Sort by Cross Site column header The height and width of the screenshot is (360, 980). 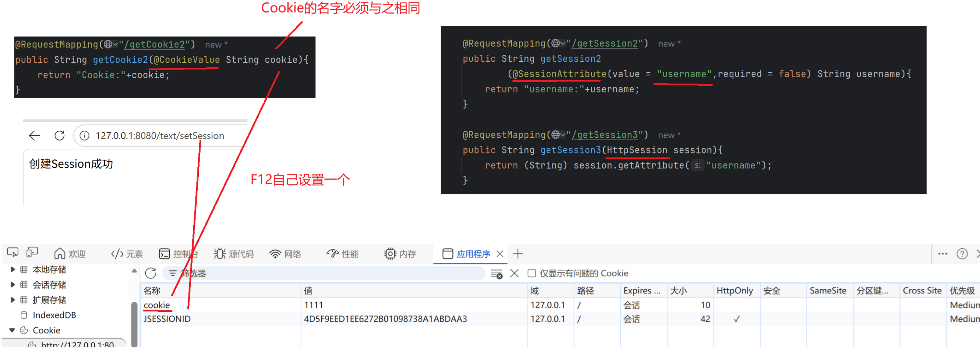coord(923,291)
